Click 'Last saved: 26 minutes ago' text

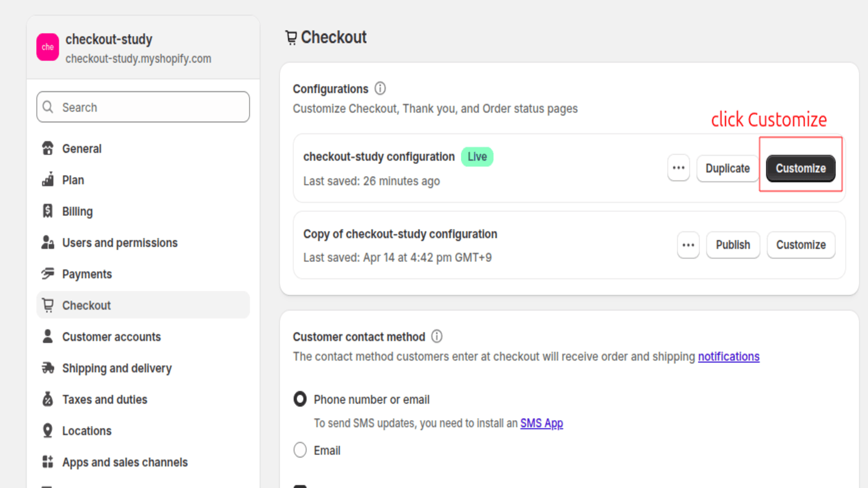[372, 181]
